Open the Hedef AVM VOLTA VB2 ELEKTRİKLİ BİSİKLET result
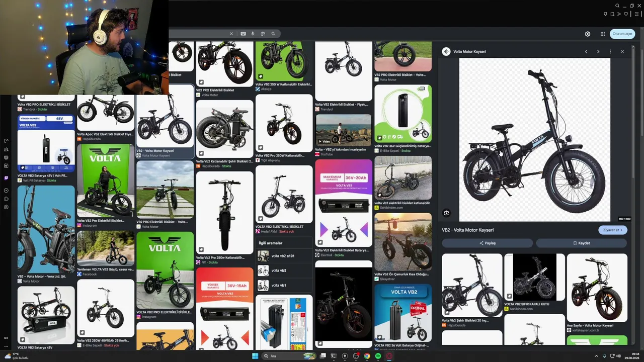Viewport: 644px width, 362px height. click(x=284, y=200)
